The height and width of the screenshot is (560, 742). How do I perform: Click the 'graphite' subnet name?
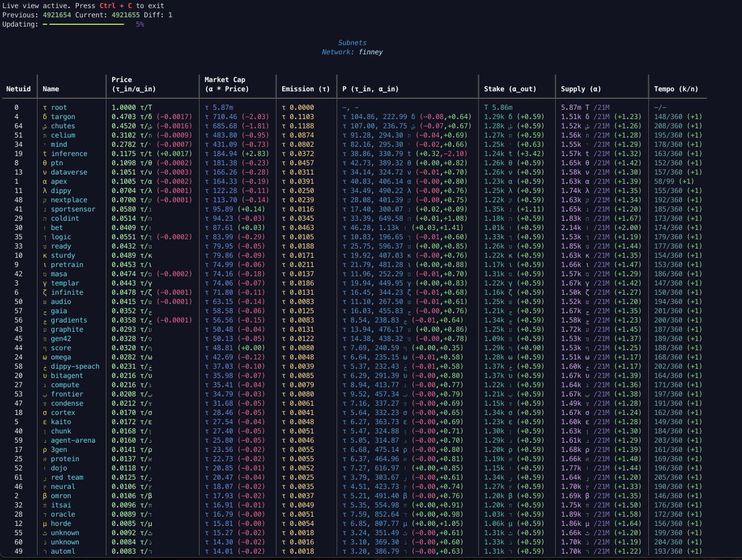pos(67,329)
